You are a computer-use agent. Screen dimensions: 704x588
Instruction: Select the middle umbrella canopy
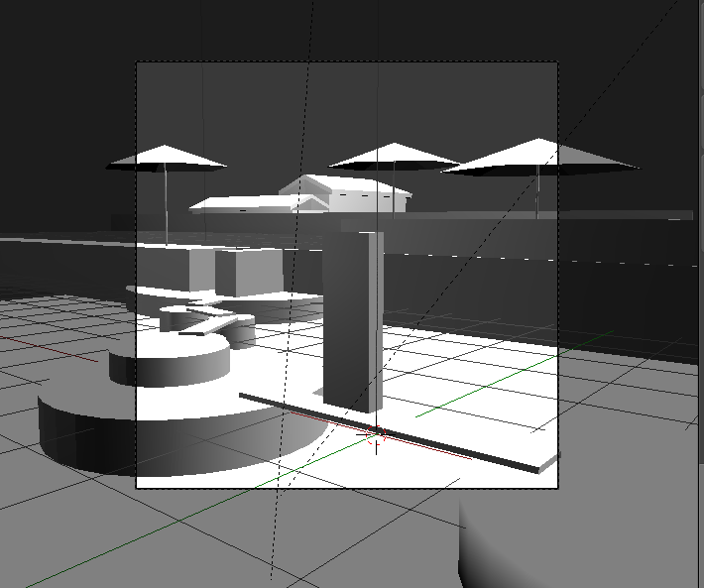pos(395,156)
